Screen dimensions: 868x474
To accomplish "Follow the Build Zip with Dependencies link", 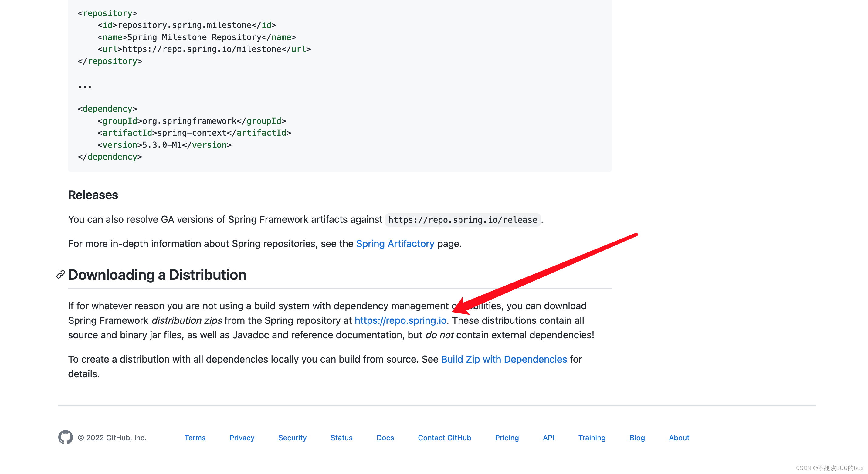I will [504, 359].
